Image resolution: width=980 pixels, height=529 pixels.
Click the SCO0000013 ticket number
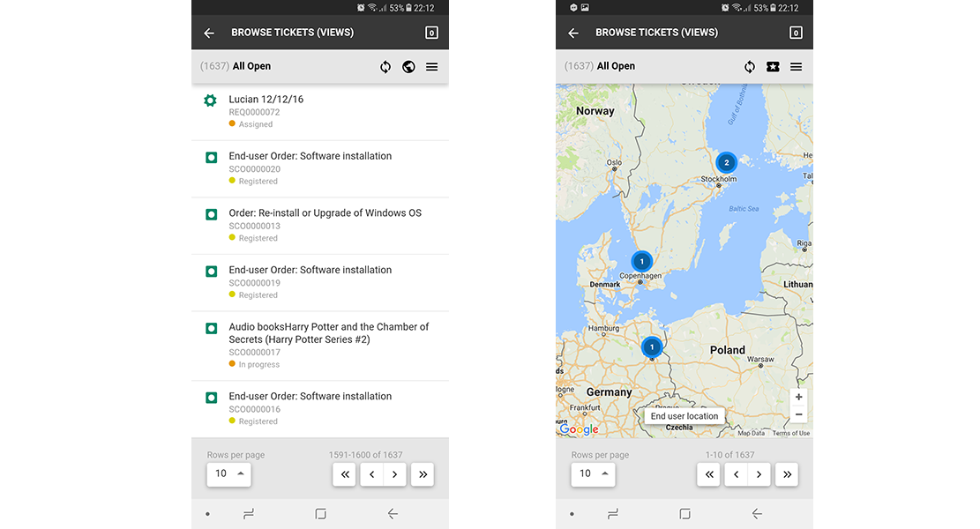click(x=254, y=226)
